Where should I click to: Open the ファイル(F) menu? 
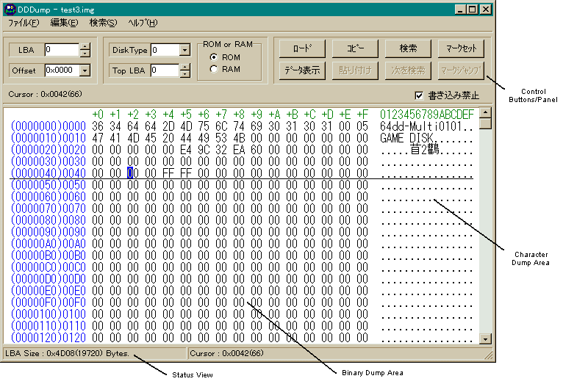pyautogui.click(x=24, y=23)
